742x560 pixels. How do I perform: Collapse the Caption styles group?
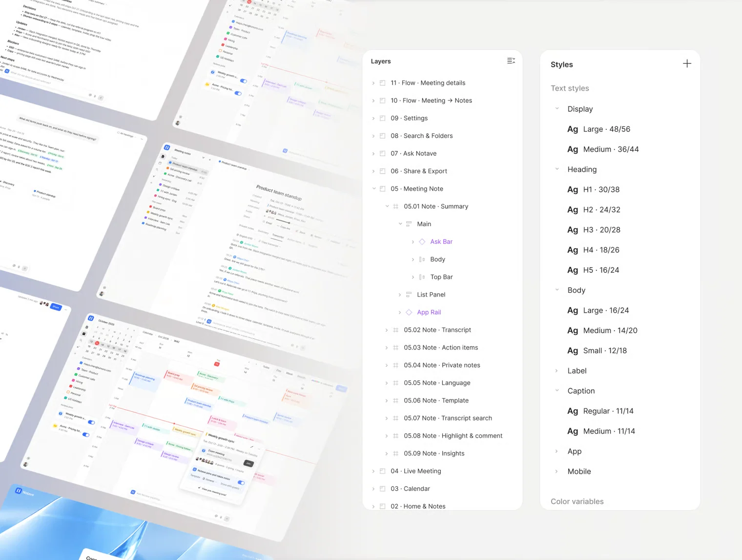pos(557,391)
